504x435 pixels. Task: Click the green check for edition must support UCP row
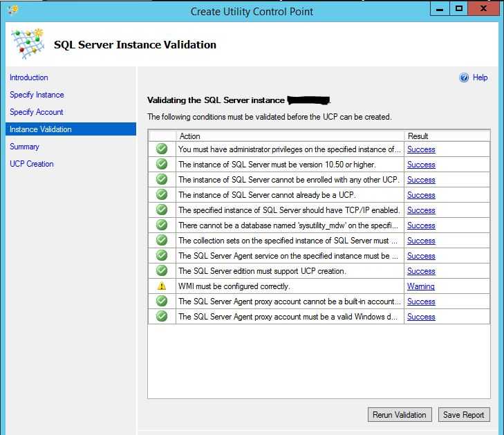click(x=162, y=270)
